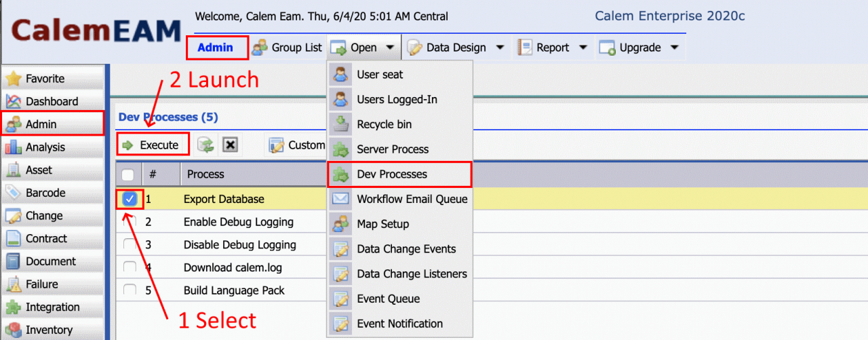868x340 pixels.
Task: Click the Group List people icon
Action: coord(260,48)
